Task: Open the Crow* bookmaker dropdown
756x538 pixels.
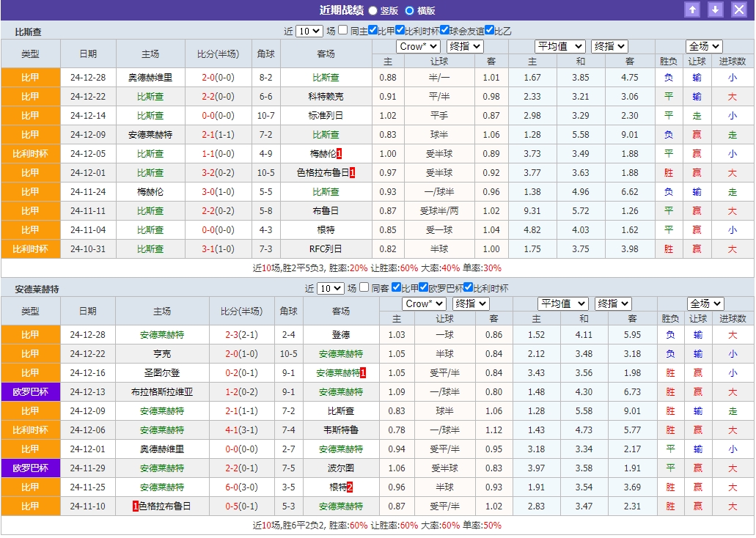Action: [x=417, y=45]
